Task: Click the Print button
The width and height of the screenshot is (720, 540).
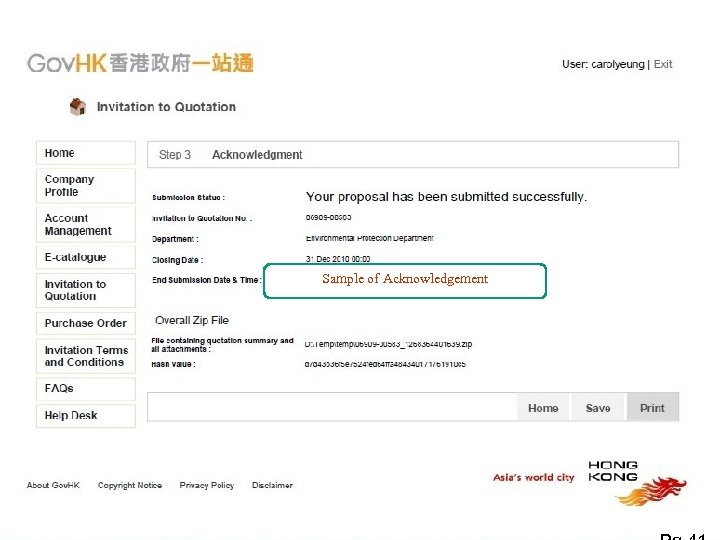Action: point(652,407)
